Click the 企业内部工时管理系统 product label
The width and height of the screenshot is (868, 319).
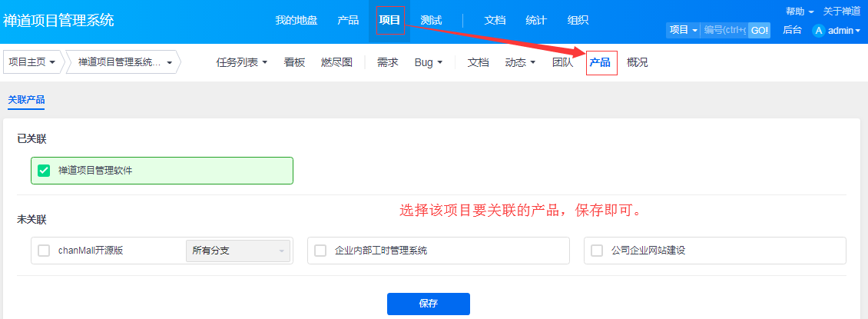(381, 251)
